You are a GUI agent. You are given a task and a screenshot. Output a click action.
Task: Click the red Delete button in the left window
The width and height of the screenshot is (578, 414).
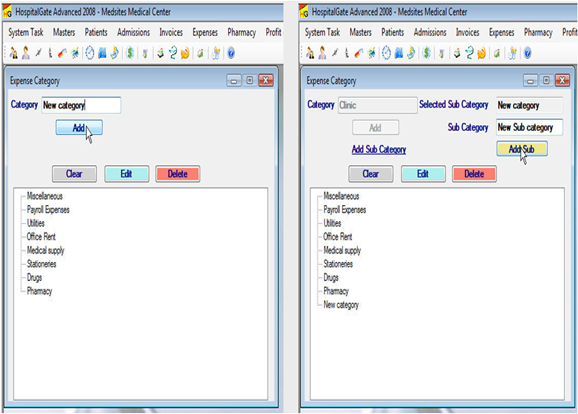click(178, 174)
